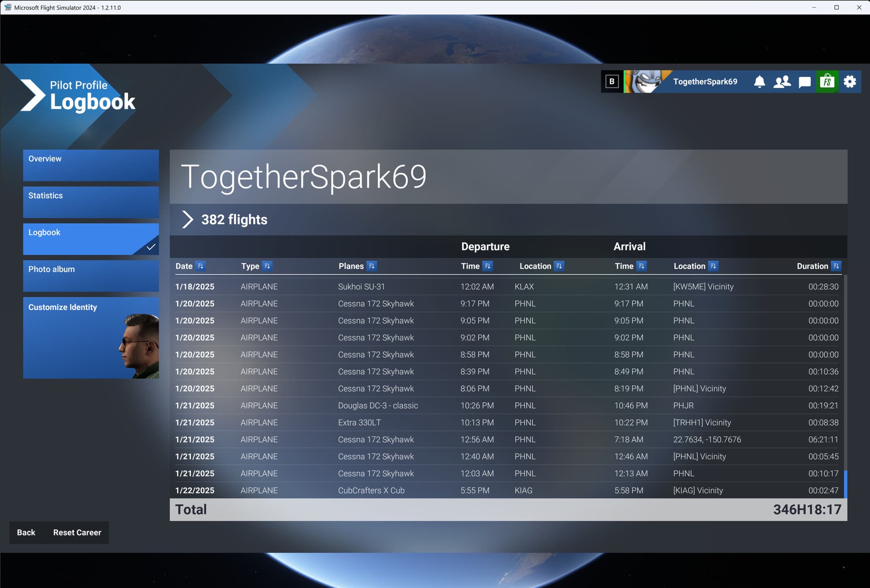This screenshot has width=870, height=588.
Task: Select the Sukhoi SU-31 flight row
Action: [507, 286]
